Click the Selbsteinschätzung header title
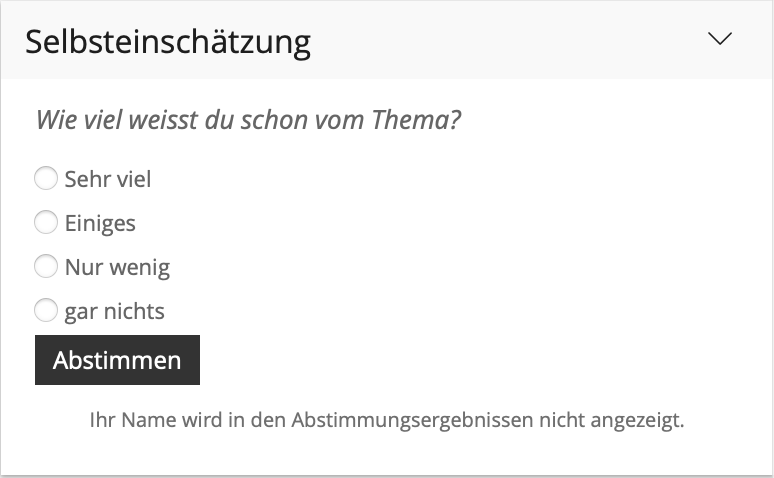 (167, 42)
